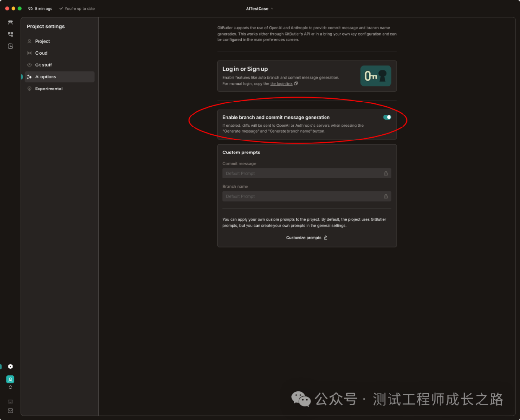This screenshot has height=420, width=520.
Task: Select Experimental in settings sidebar
Action: pos(60,89)
